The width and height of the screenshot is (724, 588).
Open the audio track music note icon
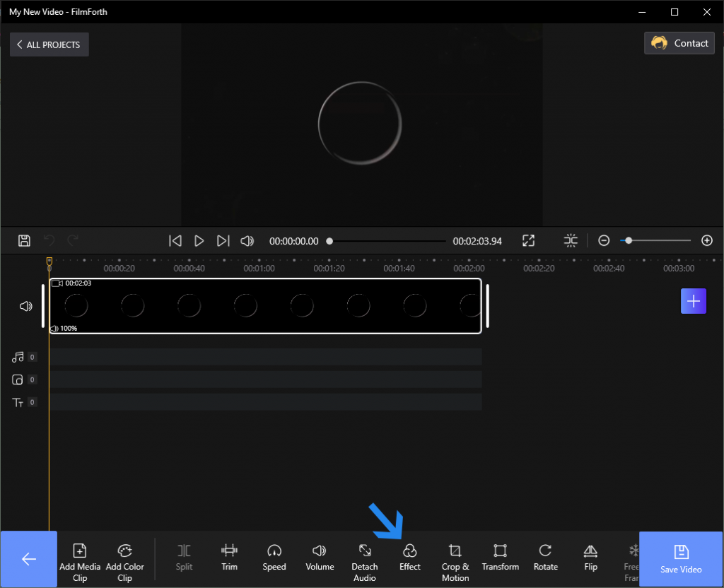18,357
